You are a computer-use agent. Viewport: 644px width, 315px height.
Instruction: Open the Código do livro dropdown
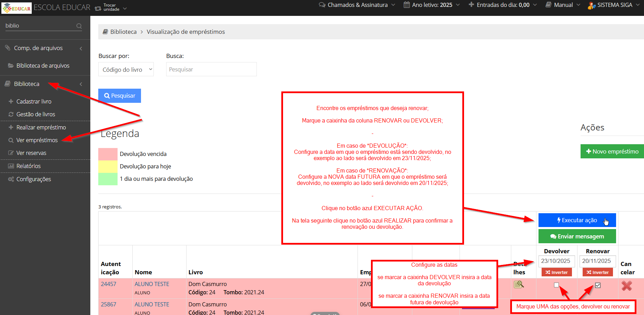pyautogui.click(x=126, y=69)
